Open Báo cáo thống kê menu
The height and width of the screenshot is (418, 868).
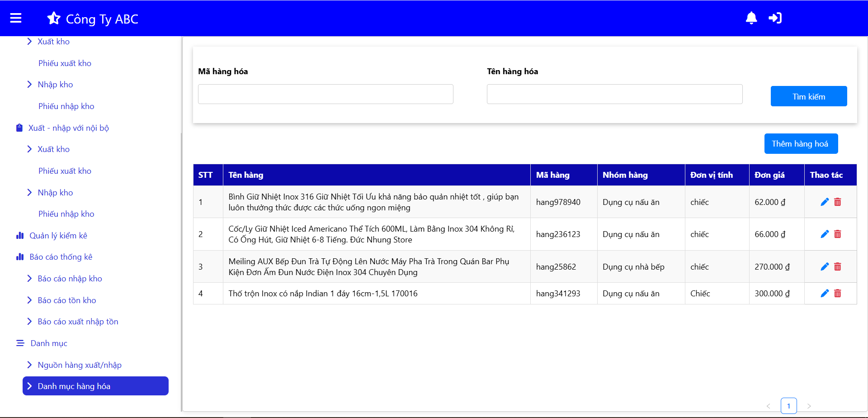tap(61, 257)
